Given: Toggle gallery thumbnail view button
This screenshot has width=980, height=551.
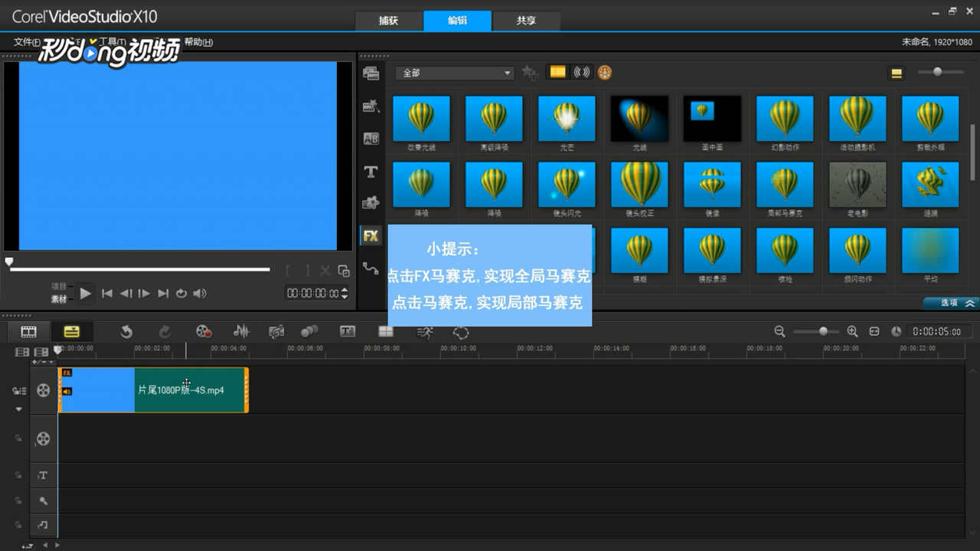Looking at the screenshot, I should tap(897, 73).
